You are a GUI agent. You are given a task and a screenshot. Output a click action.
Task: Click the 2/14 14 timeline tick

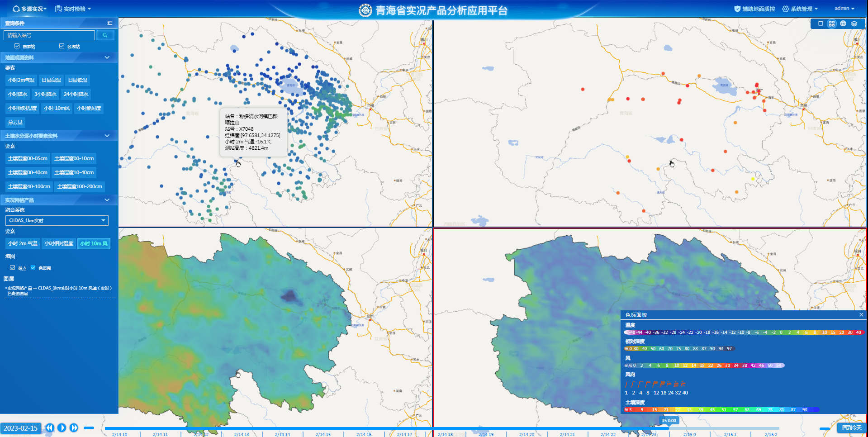click(283, 434)
